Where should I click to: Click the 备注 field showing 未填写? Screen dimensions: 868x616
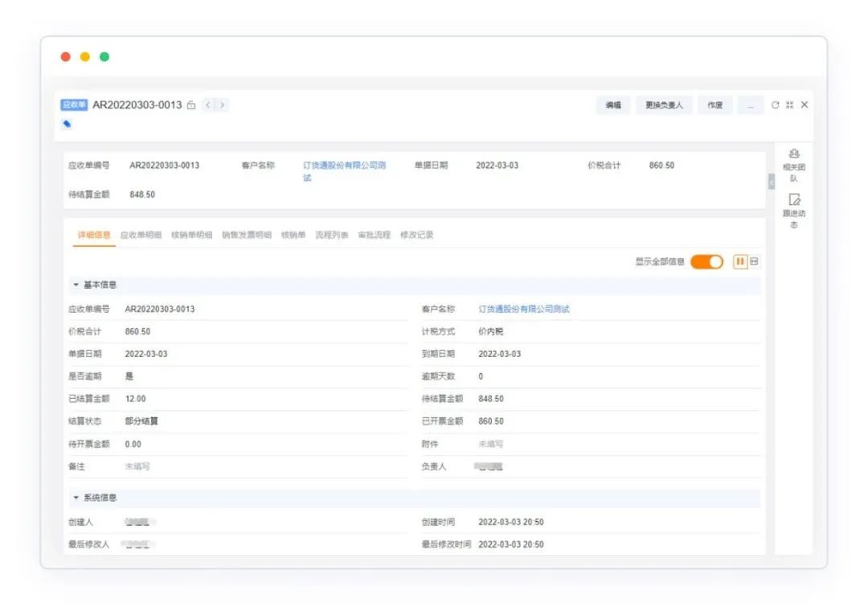pos(137,466)
